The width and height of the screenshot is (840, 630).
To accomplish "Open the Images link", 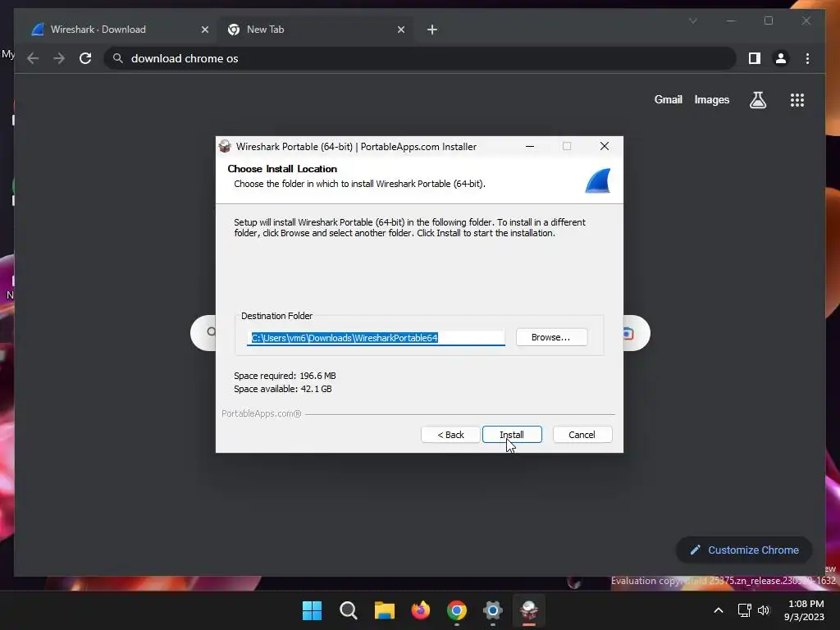I will point(711,99).
